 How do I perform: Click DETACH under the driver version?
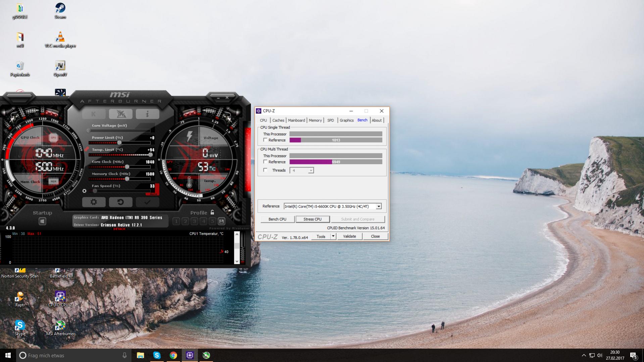(119, 229)
